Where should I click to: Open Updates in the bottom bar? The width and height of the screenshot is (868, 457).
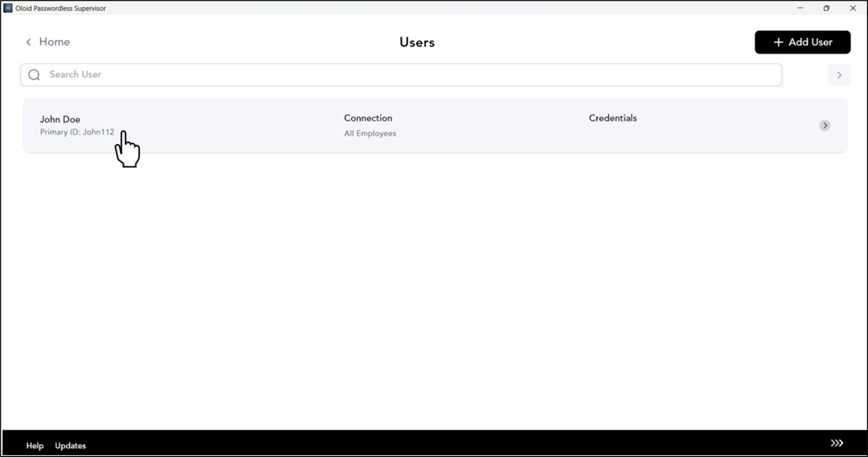[70, 446]
